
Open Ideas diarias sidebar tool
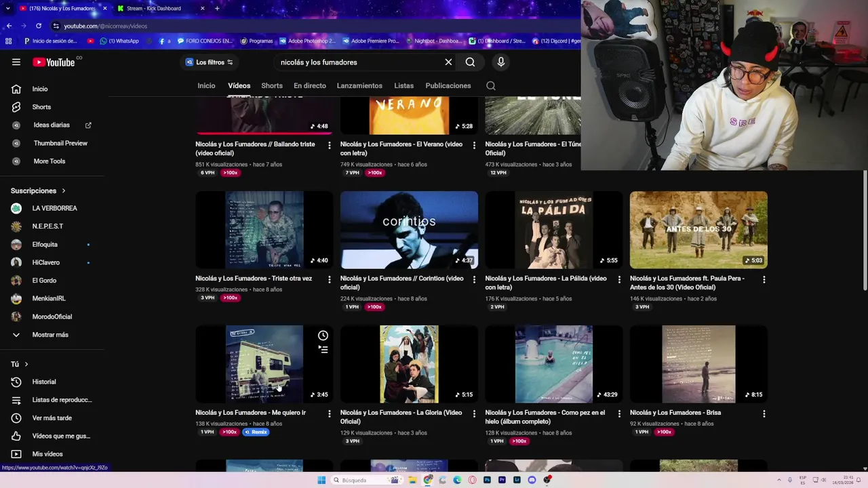click(x=51, y=125)
